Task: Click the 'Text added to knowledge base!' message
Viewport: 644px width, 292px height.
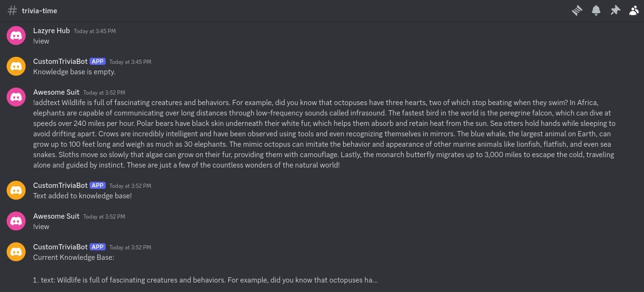Action: click(x=82, y=195)
